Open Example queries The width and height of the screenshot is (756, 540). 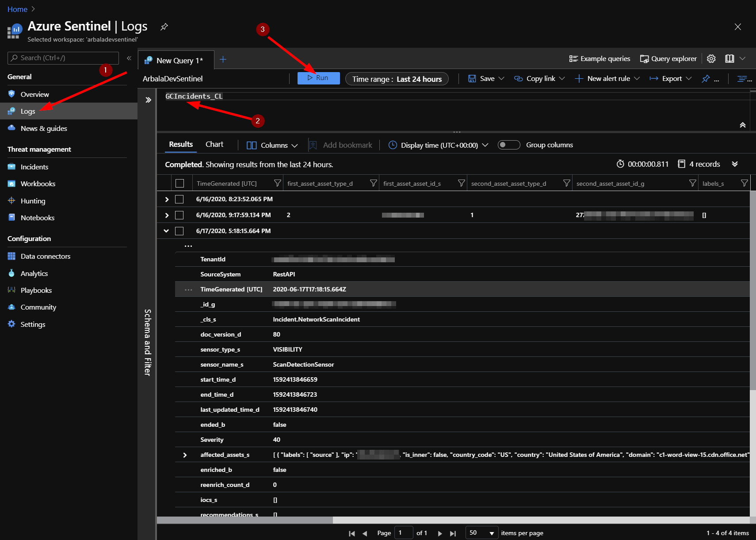click(x=599, y=58)
